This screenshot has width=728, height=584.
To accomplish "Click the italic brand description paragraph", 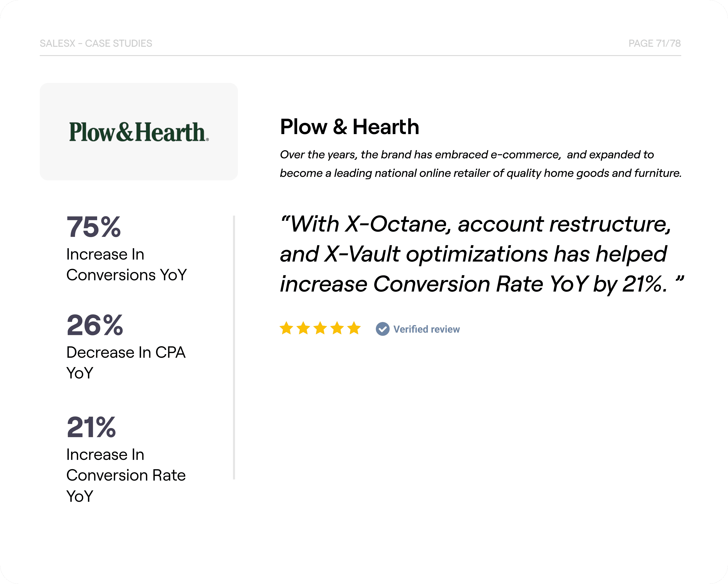I will tap(481, 164).
